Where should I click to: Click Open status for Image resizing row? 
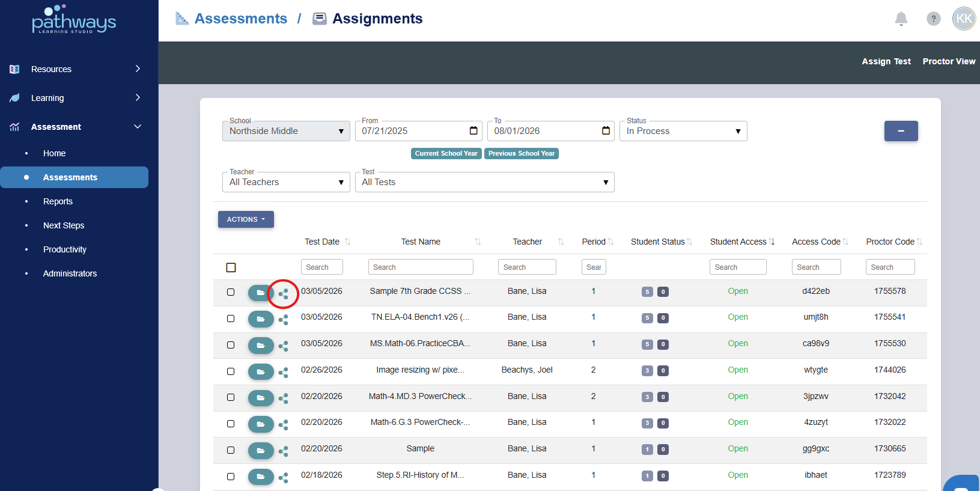pyautogui.click(x=738, y=370)
